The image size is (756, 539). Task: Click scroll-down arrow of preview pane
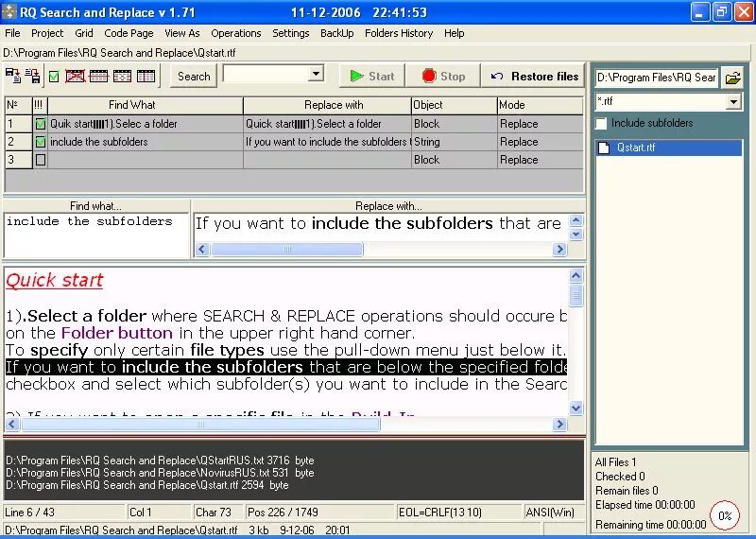point(576,409)
